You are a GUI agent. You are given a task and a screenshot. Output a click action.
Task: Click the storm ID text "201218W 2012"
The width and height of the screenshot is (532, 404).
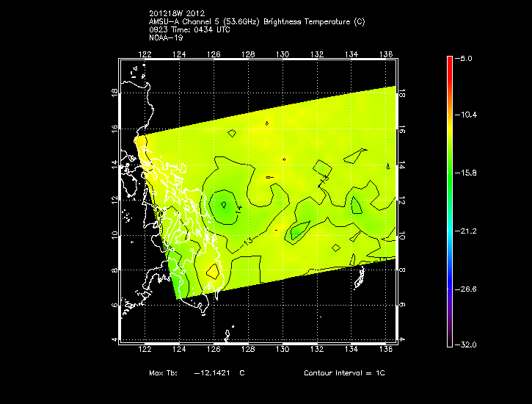pyautogui.click(x=177, y=13)
